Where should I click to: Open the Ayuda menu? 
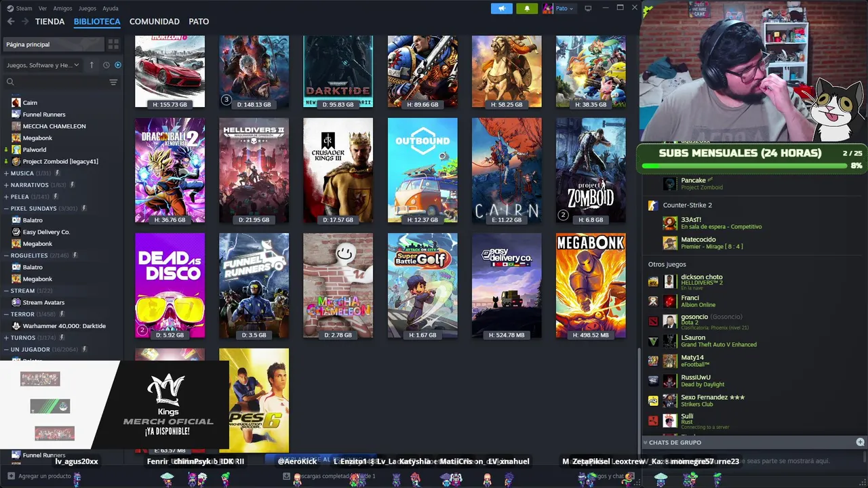(x=111, y=8)
